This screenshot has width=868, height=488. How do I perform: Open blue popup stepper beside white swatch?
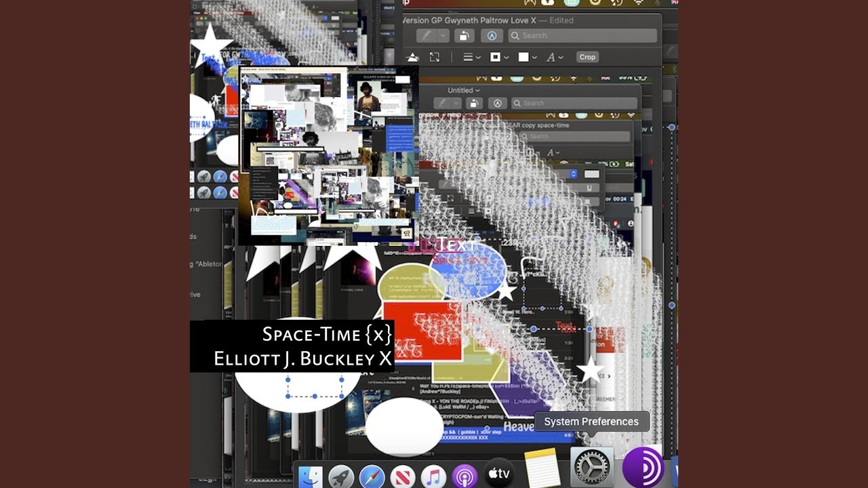tap(573, 174)
